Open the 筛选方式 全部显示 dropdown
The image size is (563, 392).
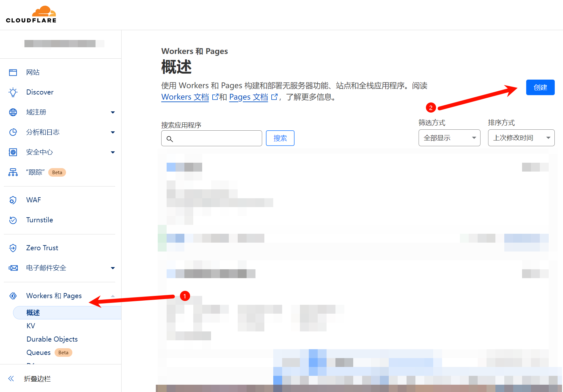pyautogui.click(x=449, y=138)
